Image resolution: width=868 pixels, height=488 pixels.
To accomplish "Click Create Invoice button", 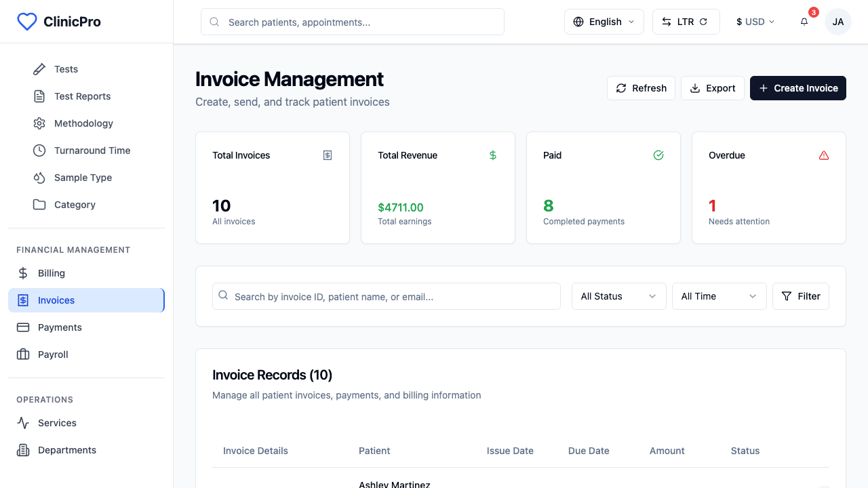I will (798, 88).
